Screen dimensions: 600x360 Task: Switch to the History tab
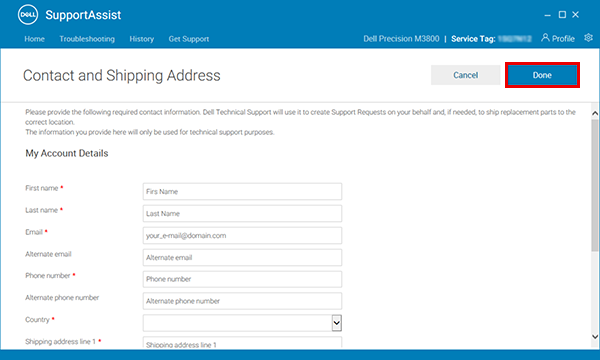[x=142, y=39]
